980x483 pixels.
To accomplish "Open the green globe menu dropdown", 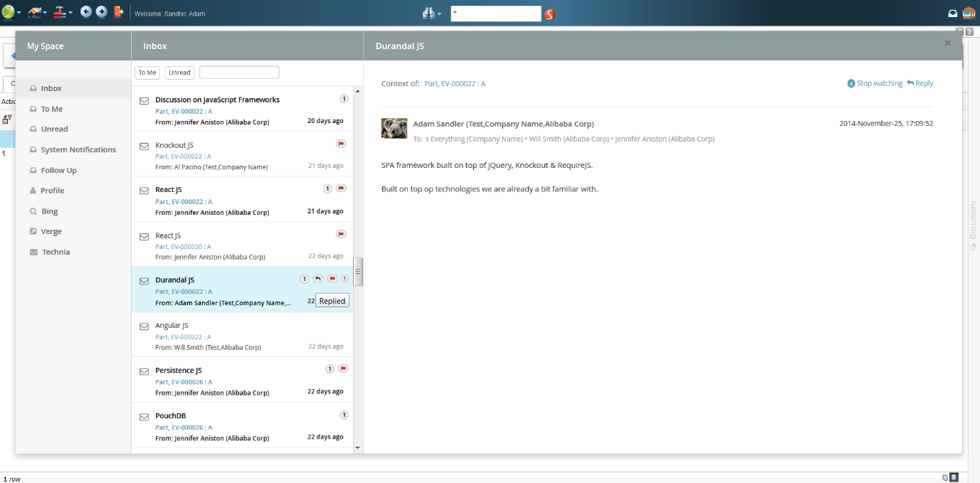I will pos(11,12).
